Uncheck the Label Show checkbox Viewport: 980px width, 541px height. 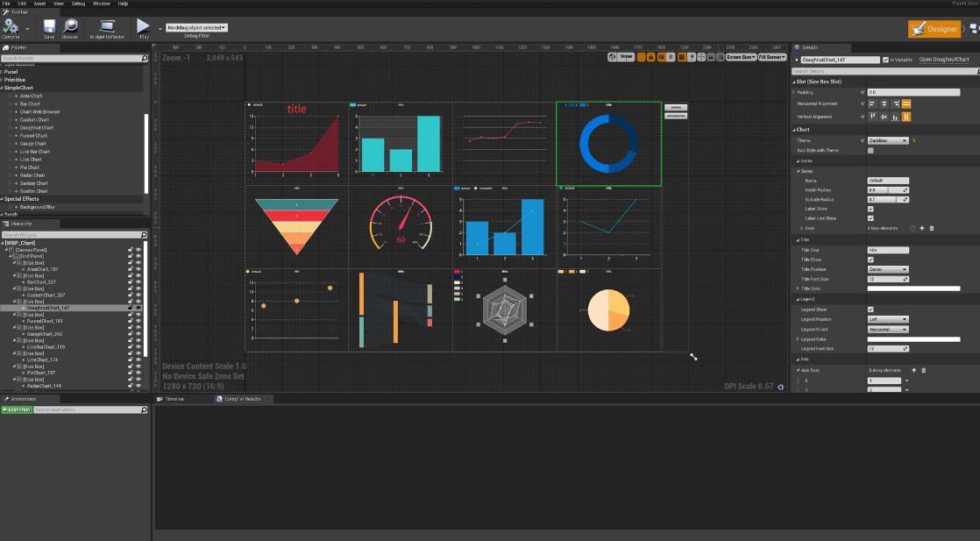870,207
